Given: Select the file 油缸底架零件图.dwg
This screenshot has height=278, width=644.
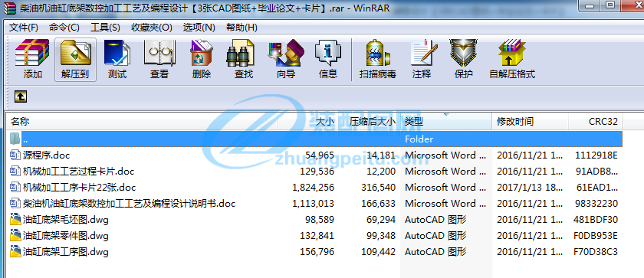Looking at the screenshot, I should coord(66,236).
